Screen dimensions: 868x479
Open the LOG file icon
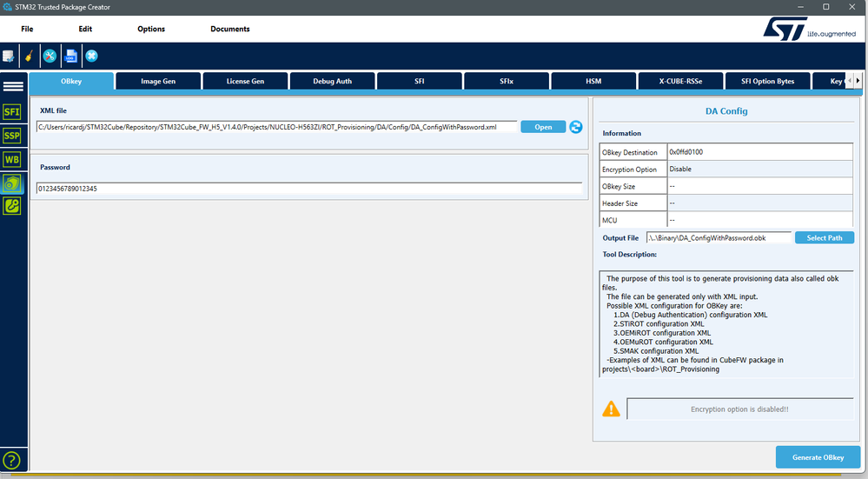click(x=71, y=56)
